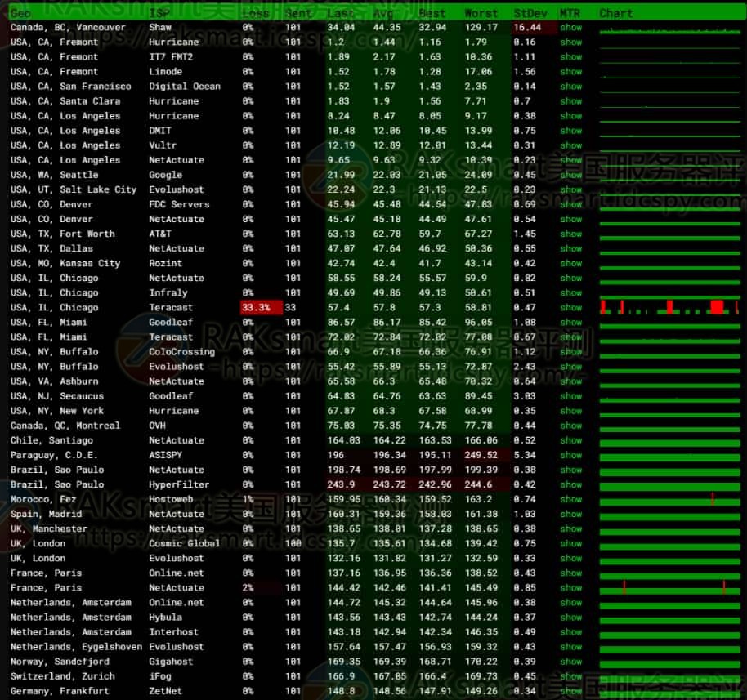
Task: Click the Worst column header
Action: 481,13
